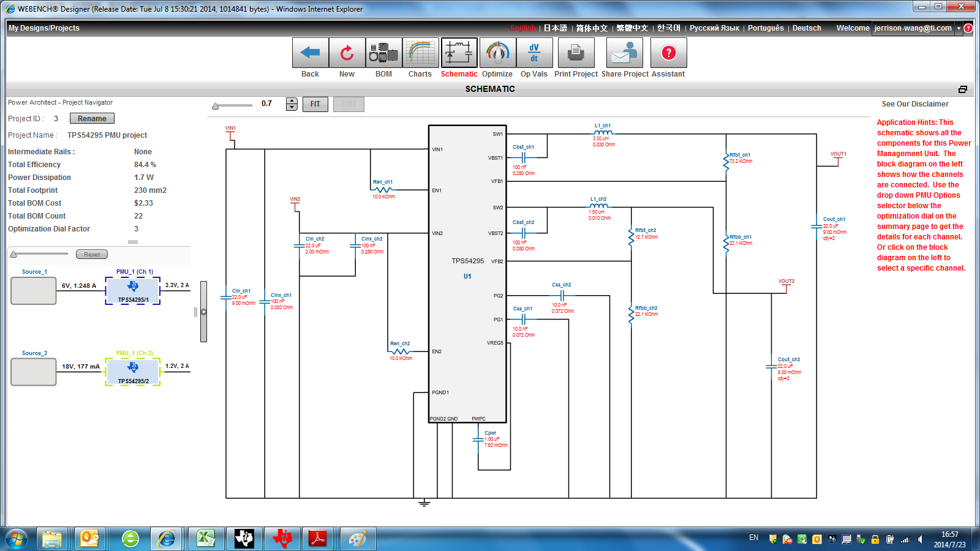Click the FIT button

tap(315, 104)
